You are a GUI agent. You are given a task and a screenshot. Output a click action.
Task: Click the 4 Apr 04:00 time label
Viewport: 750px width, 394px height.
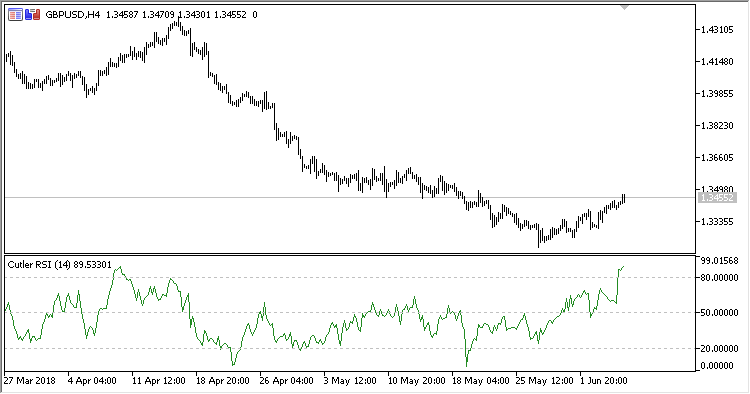pos(92,381)
